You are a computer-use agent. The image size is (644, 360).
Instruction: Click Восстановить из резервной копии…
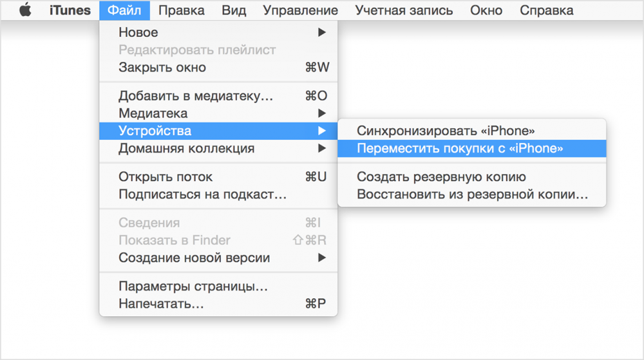click(471, 194)
